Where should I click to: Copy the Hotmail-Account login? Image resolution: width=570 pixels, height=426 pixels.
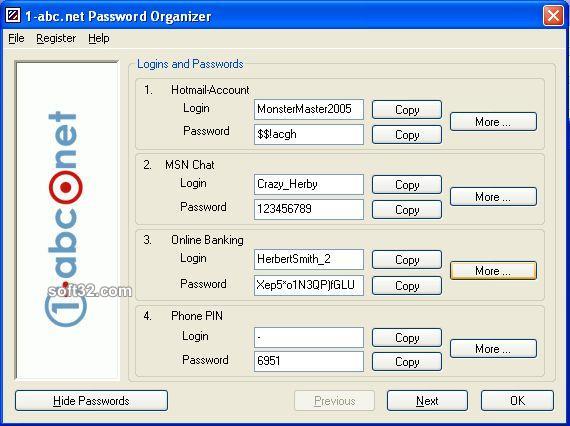pos(407,110)
